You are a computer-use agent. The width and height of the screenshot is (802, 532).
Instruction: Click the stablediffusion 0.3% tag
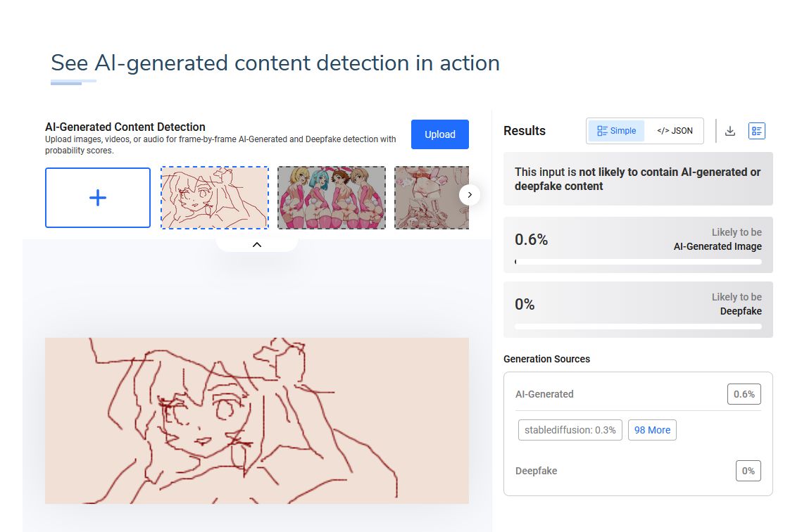point(570,430)
